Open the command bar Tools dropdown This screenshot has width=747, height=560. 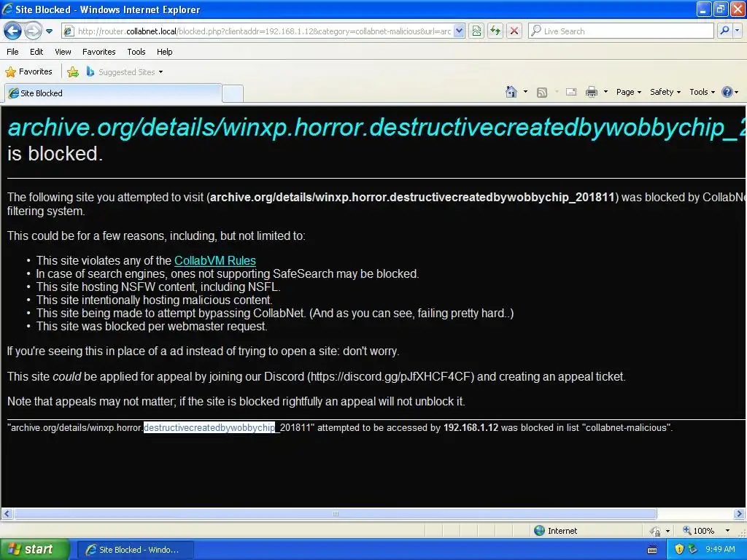pos(703,92)
